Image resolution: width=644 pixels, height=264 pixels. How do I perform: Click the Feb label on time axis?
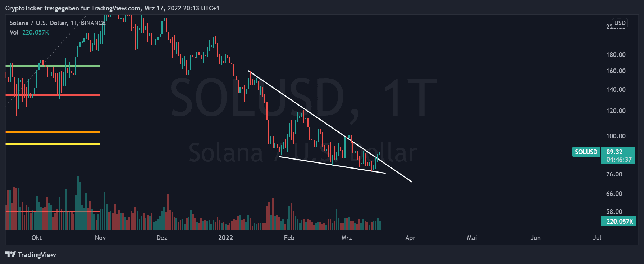point(289,238)
